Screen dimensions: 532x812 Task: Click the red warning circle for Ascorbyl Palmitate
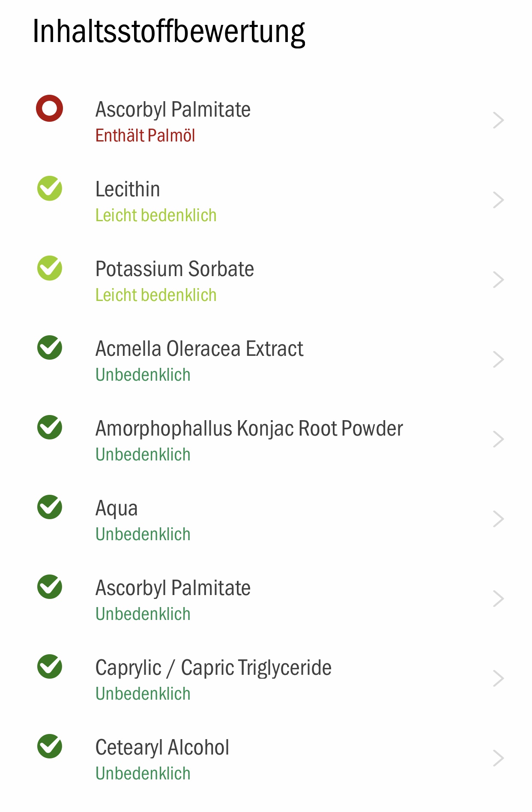click(50, 108)
